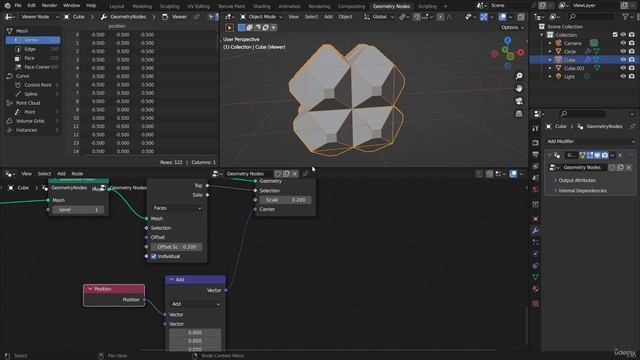640x360 pixels.
Task: Click the Add Modifier button
Action: (x=590, y=141)
